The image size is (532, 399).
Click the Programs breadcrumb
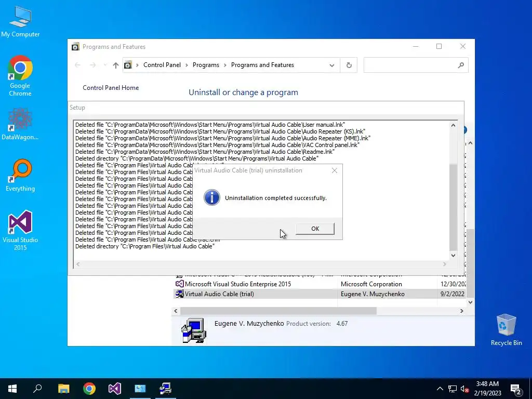click(x=206, y=65)
